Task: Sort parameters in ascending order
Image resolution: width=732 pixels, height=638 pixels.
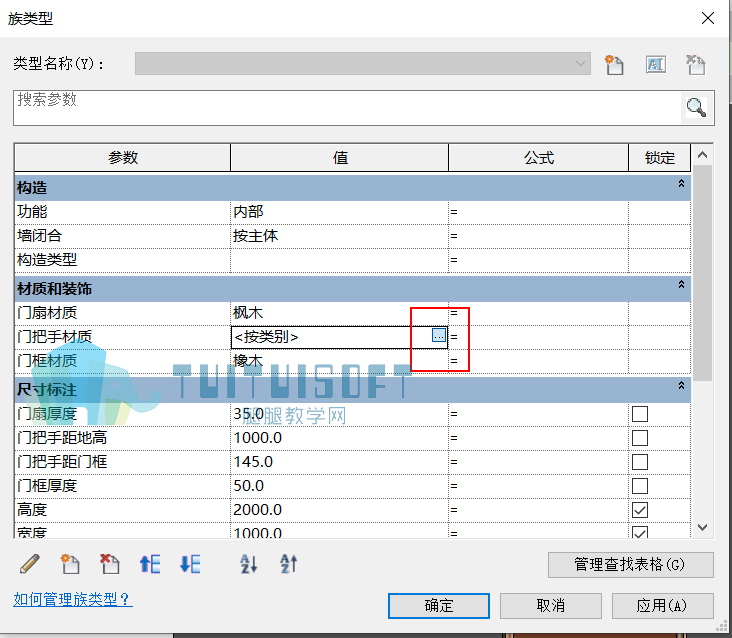Action: pos(248,564)
